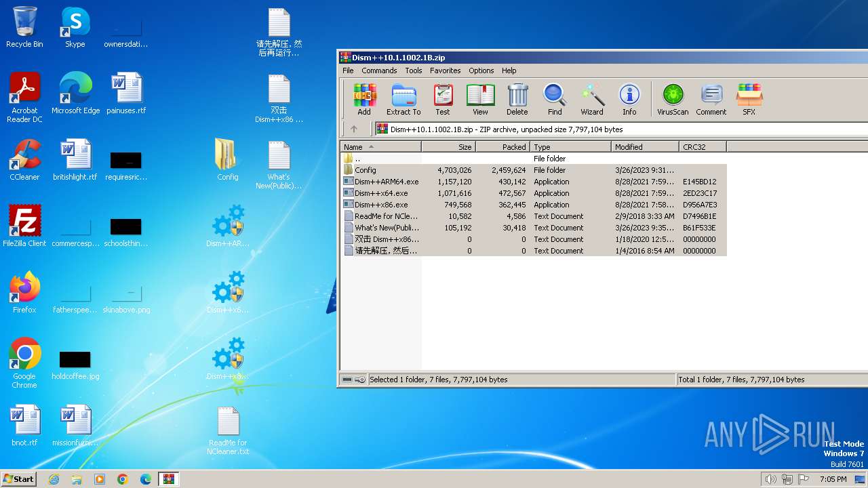868x488 pixels.
Task: Open the Tools menu
Action: 414,70
